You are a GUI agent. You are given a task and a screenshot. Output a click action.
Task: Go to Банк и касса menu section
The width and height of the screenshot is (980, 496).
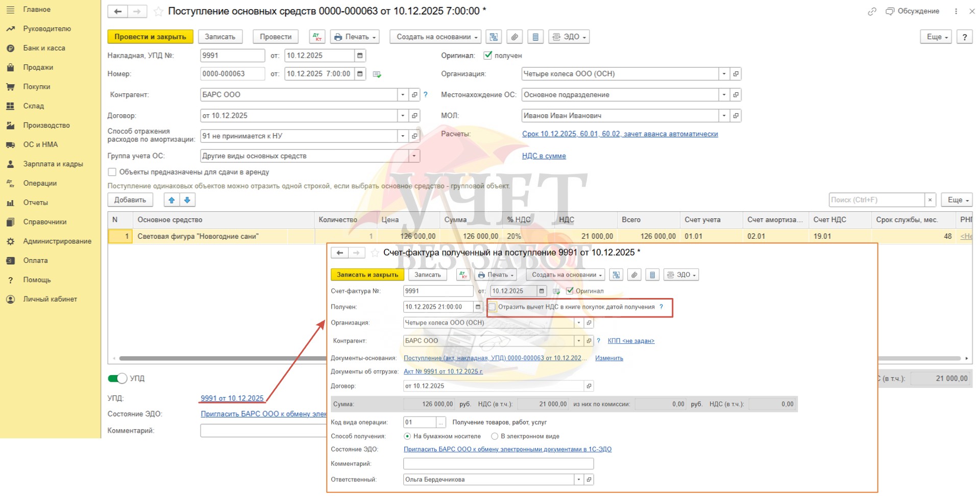(44, 48)
